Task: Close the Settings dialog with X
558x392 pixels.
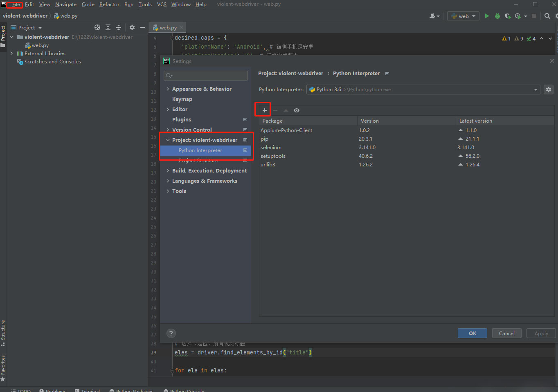Action: [x=552, y=61]
